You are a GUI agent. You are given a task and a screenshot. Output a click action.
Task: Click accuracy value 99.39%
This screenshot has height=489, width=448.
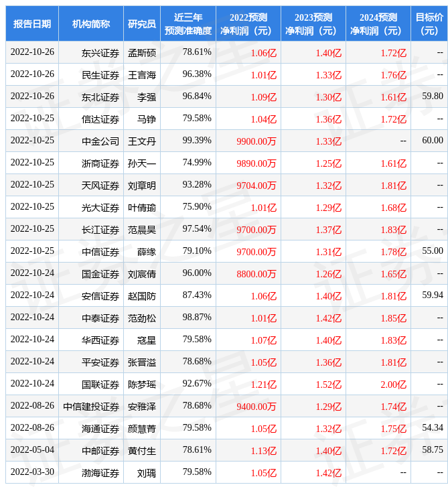(x=197, y=141)
